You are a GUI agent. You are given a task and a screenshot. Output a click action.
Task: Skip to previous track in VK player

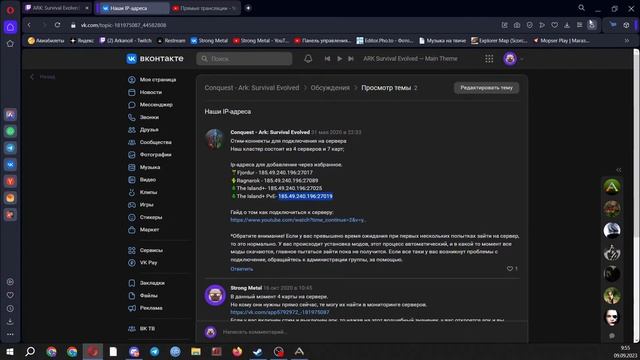327,59
